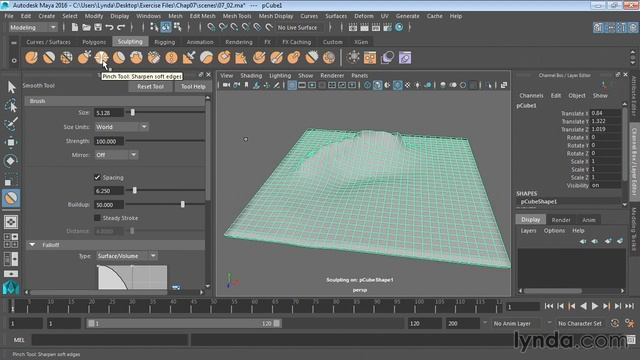640x360 pixels.
Task: Select the Freeze tool shelf icon
Action: click(329, 58)
